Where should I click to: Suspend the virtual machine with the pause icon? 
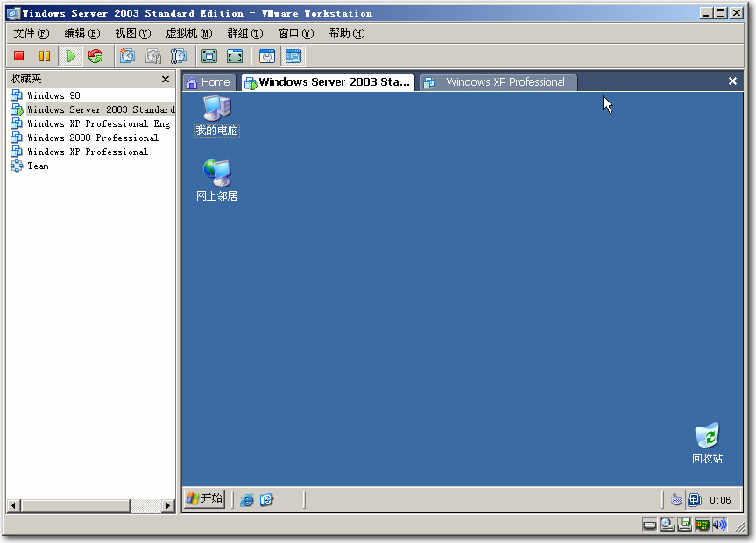[x=45, y=56]
